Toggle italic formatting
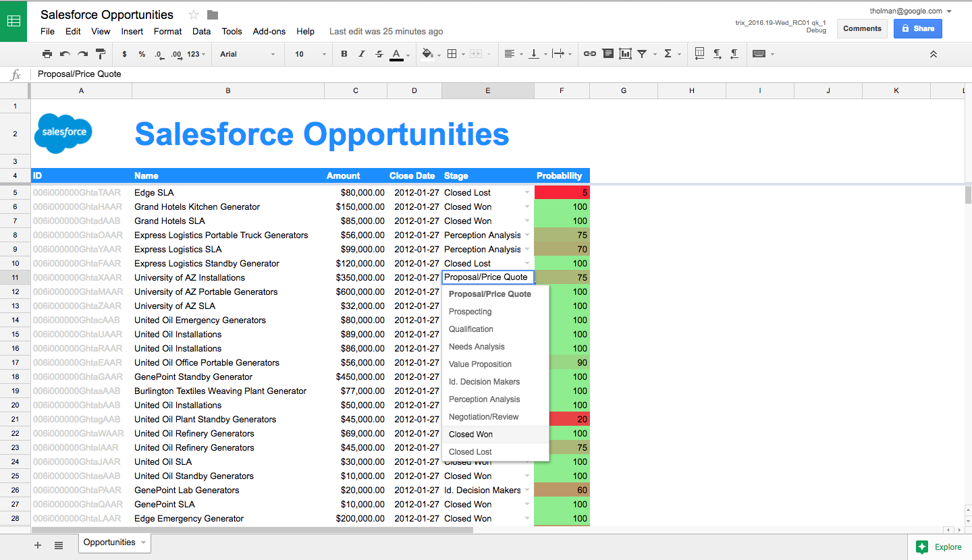Screen dimensions: 972x560 [362, 54]
